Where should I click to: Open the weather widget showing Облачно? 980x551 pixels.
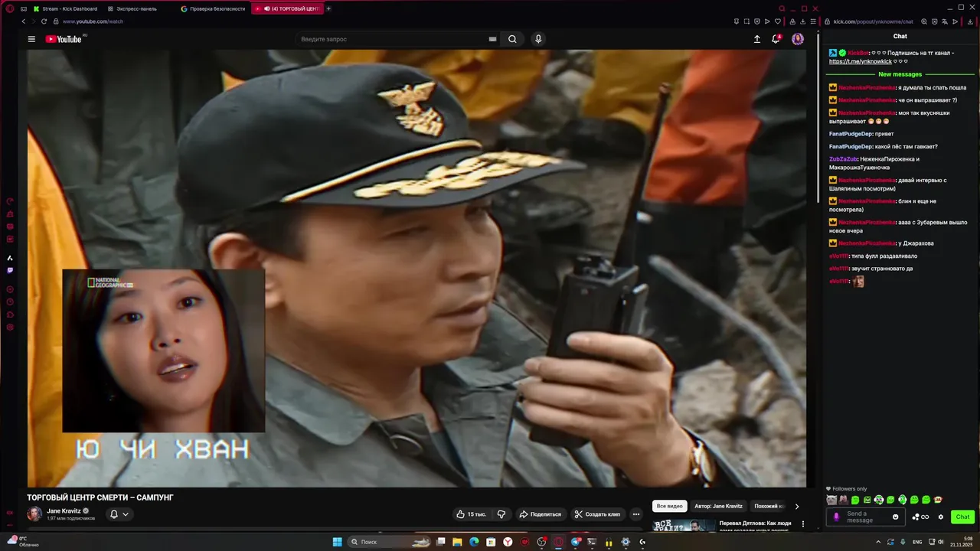coord(23,542)
